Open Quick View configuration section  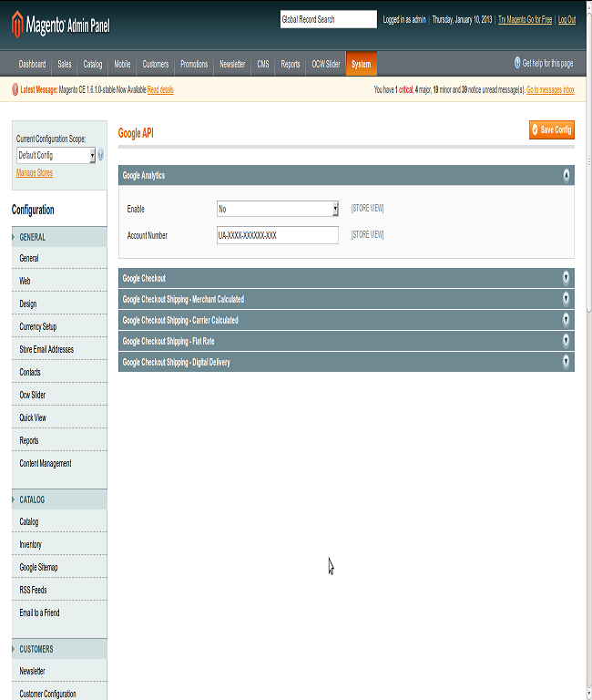pos(59,417)
